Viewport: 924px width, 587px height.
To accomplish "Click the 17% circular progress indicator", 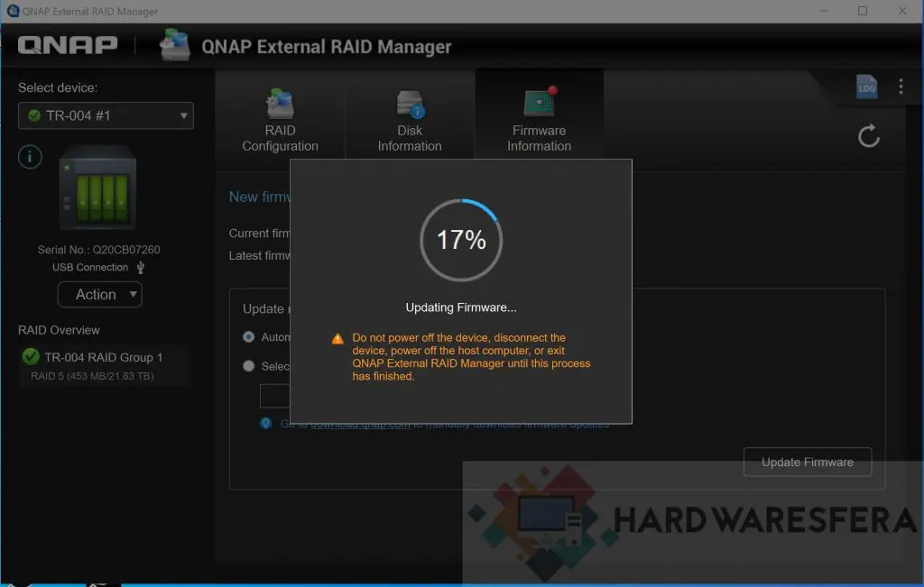I will point(461,240).
